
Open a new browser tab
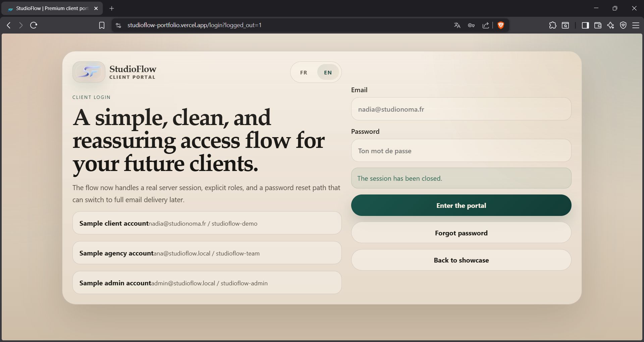(x=112, y=8)
